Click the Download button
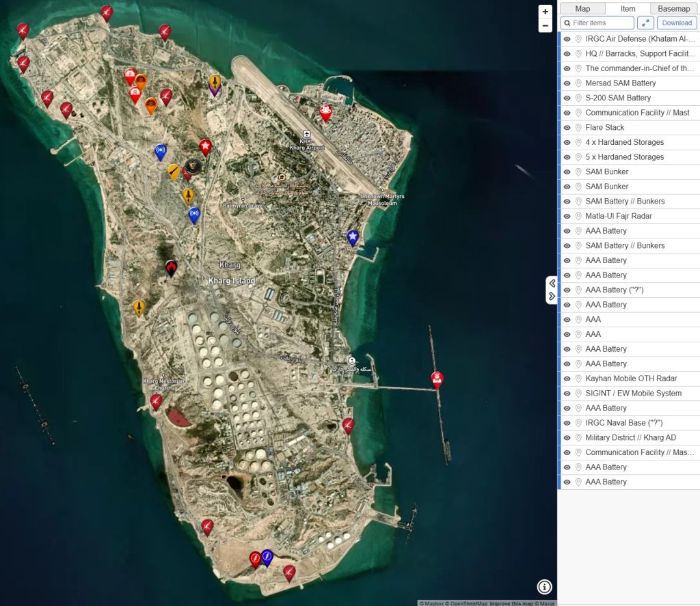 pos(677,23)
